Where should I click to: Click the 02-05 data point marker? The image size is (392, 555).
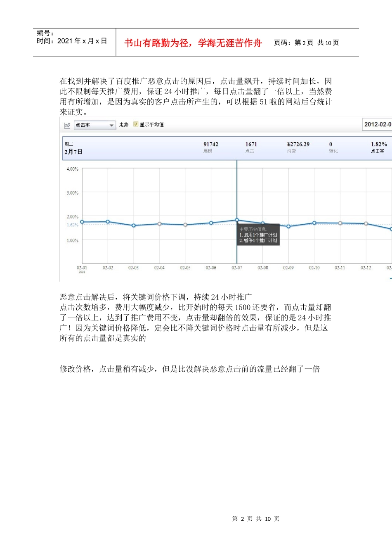click(x=185, y=225)
